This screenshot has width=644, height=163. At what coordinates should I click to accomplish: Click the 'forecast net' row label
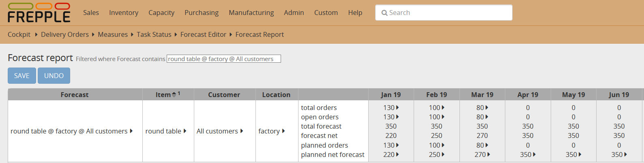click(x=319, y=135)
